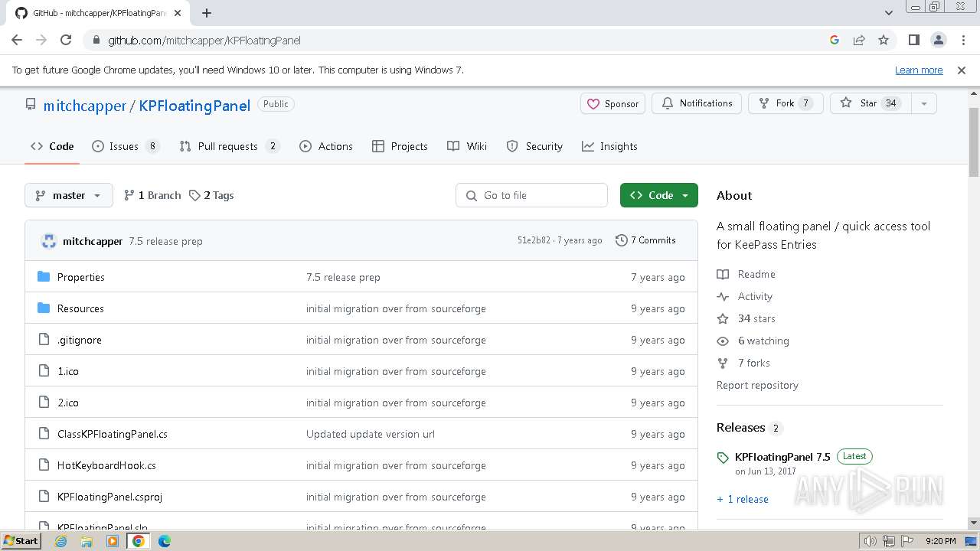Open the Releases heading link
The image size is (980, 551).
[750, 427]
